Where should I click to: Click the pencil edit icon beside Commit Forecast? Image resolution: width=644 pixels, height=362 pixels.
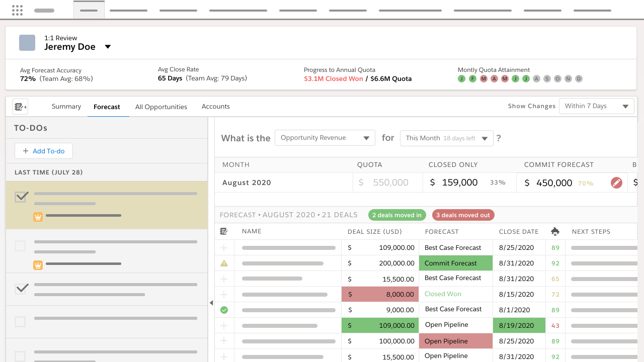[616, 183]
